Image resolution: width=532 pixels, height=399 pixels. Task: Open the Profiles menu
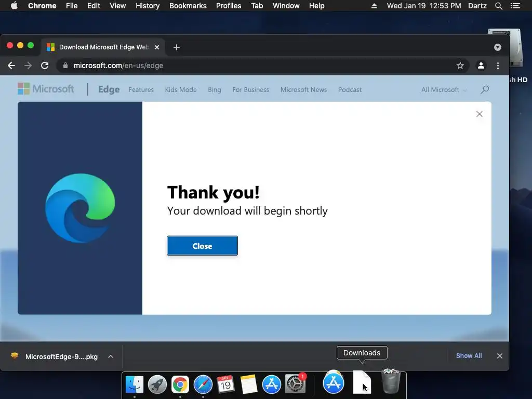pyautogui.click(x=229, y=6)
